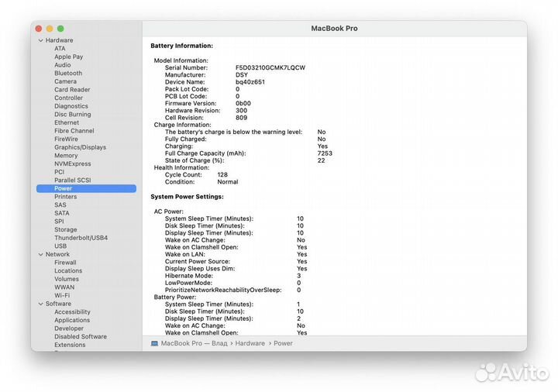
Task: Open Apple Pay in the sidebar
Action: pyautogui.click(x=69, y=57)
